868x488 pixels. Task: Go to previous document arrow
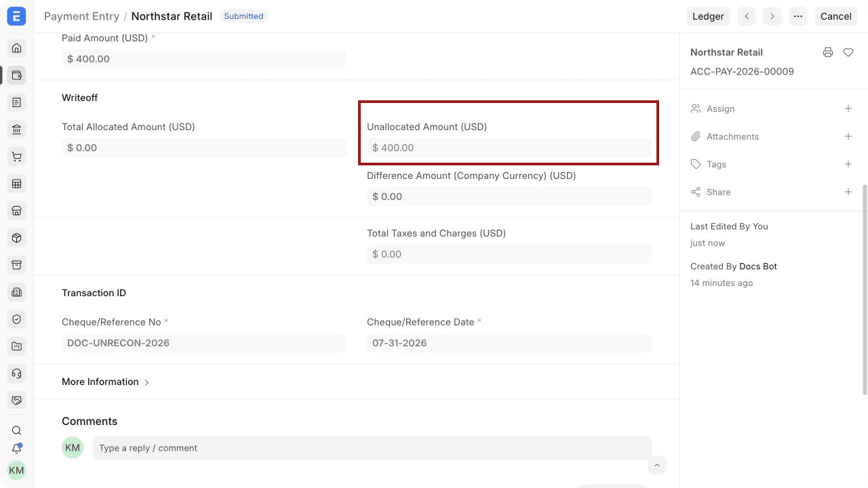[747, 16]
